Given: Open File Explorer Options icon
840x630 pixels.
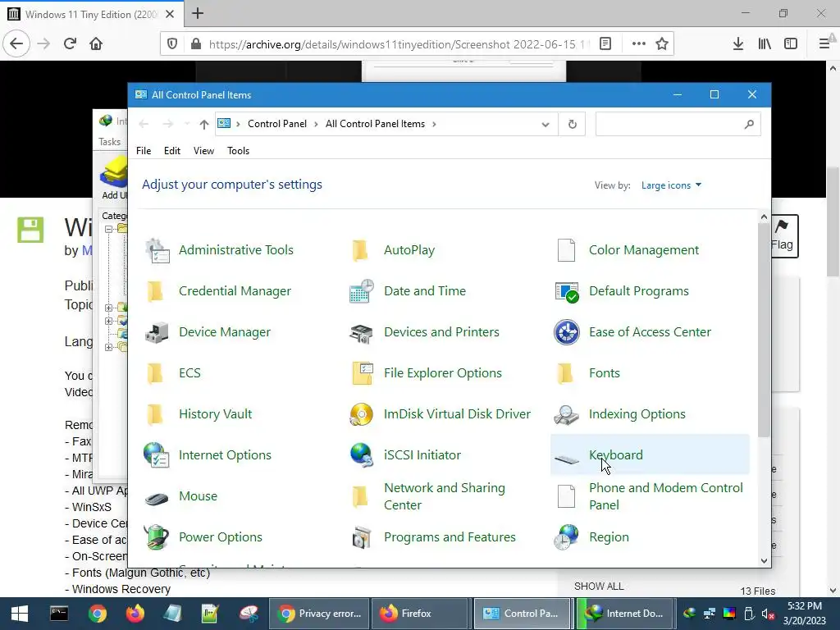Looking at the screenshot, I should 362,373.
